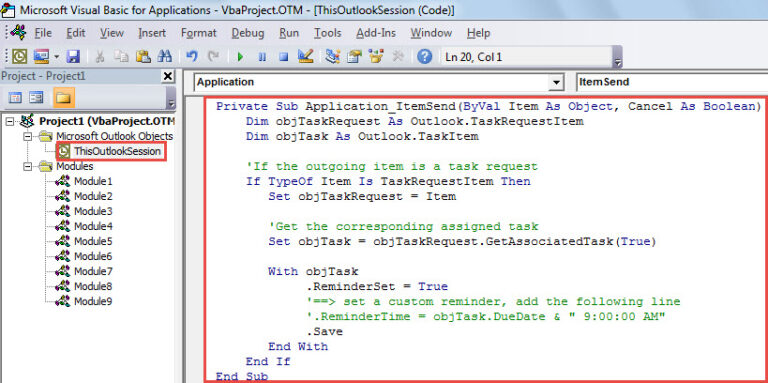Viewport: 768px width, 383px height.
Task: Select Project1 (VbaProject.OTM) root node
Action: tap(107, 121)
